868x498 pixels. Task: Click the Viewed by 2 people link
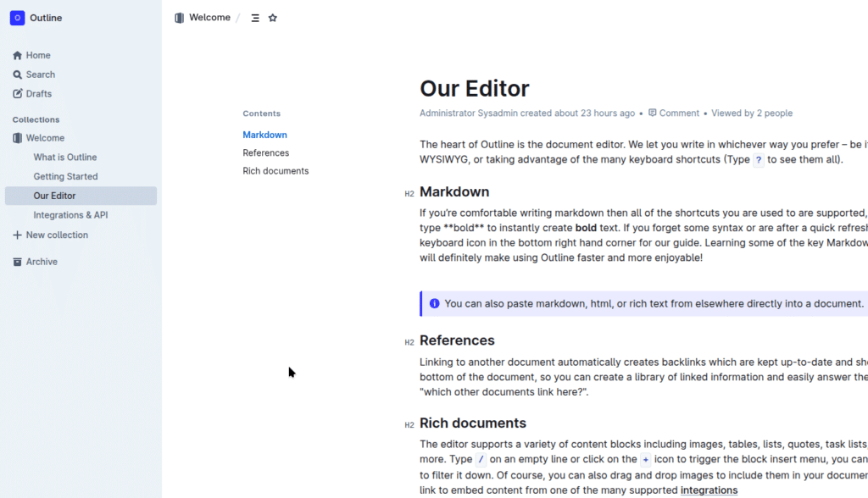pos(752,113)
